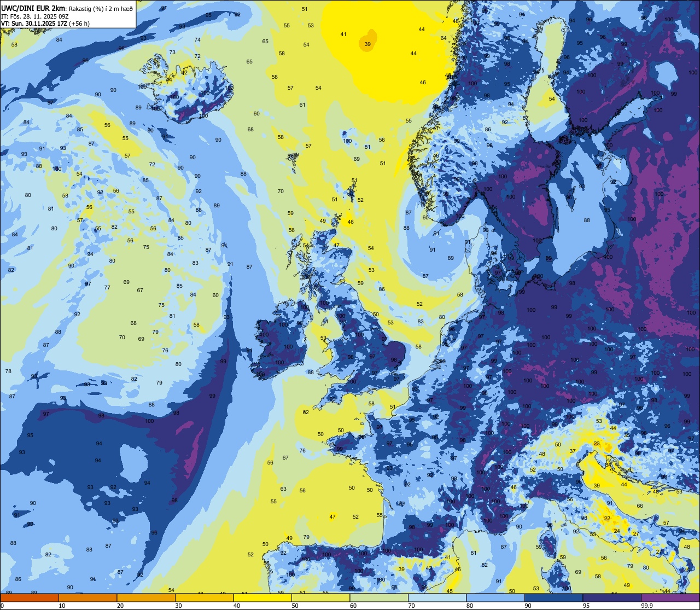Image resolution: width=700 pixels, height=610 pixels.
Task: Click the humidity value "23" on the map
Action: click(x=597, y=444)
